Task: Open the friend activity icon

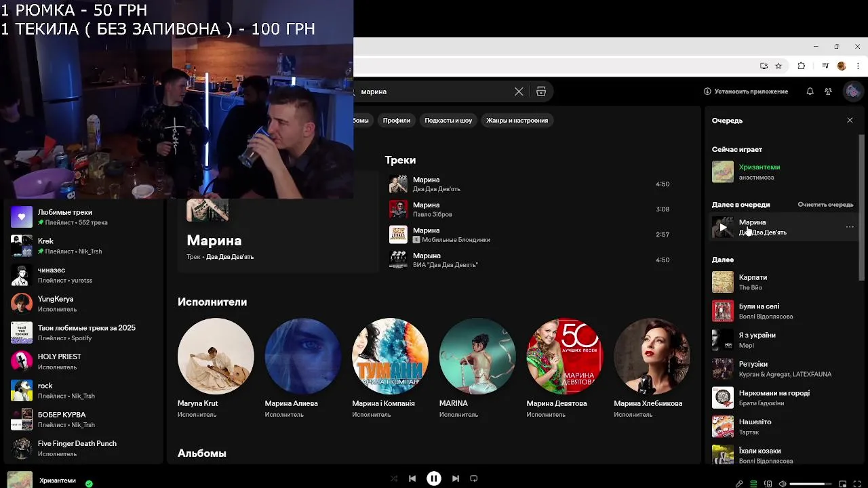Action: pos(828,91)
